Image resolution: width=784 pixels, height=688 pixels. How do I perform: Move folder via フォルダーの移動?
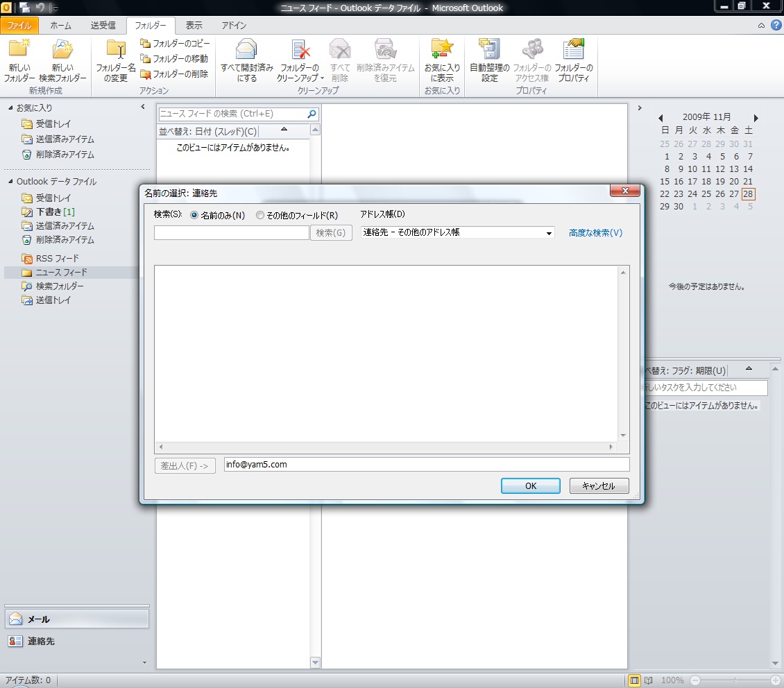pyautogui.click(x=174, y=58)
